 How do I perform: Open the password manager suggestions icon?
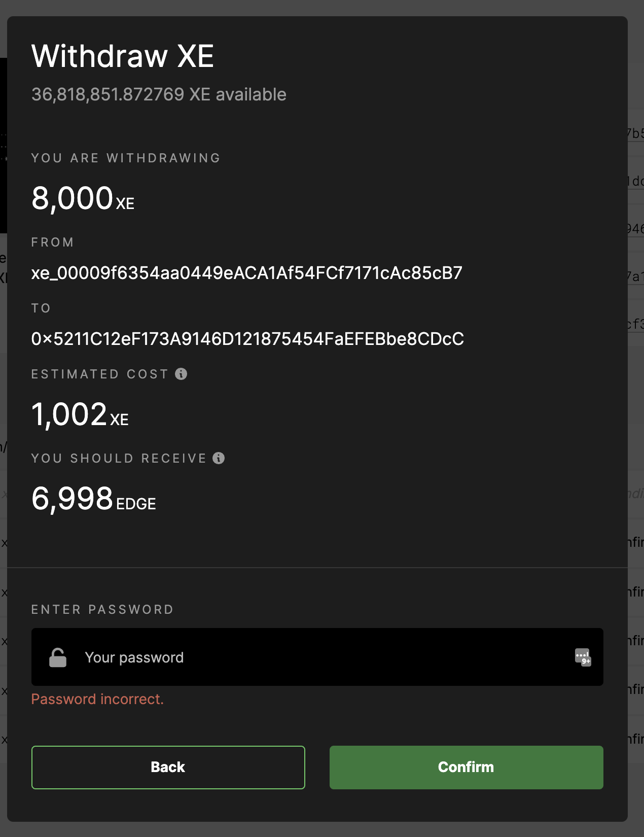[582, 657]
